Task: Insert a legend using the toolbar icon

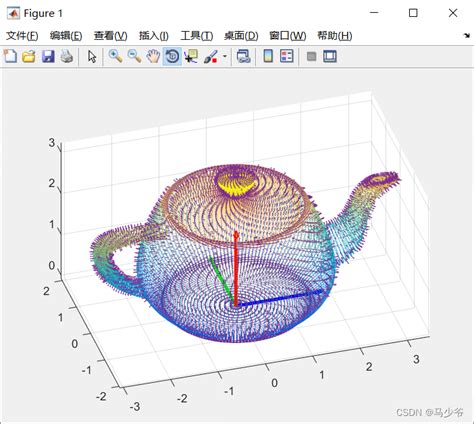Action: (x=287, y=56)
